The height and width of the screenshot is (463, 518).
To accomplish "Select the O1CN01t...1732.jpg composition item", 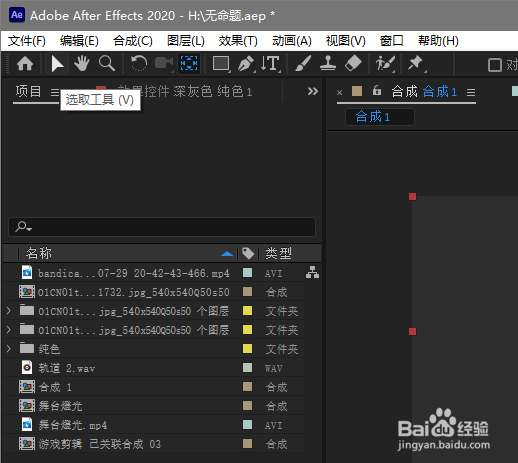I will point(133,292).
